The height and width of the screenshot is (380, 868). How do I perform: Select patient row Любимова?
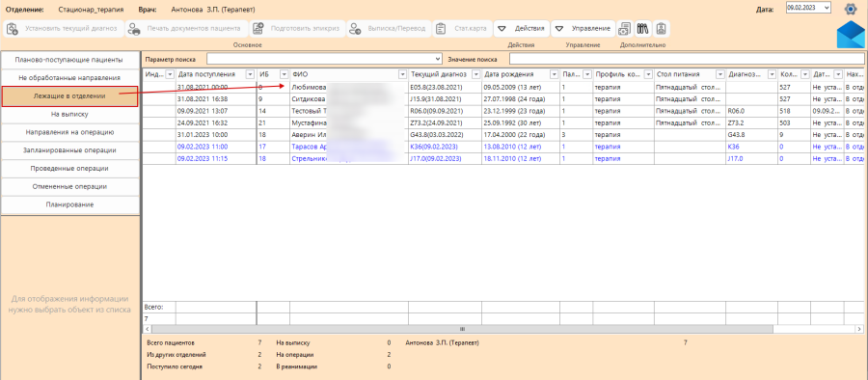click(x=503, y=88)
